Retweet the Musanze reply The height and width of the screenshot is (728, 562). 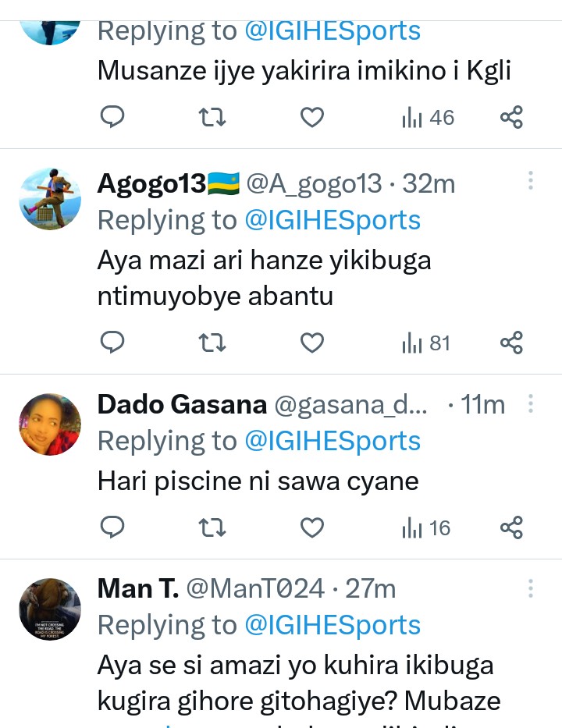(x=212, y=118)
